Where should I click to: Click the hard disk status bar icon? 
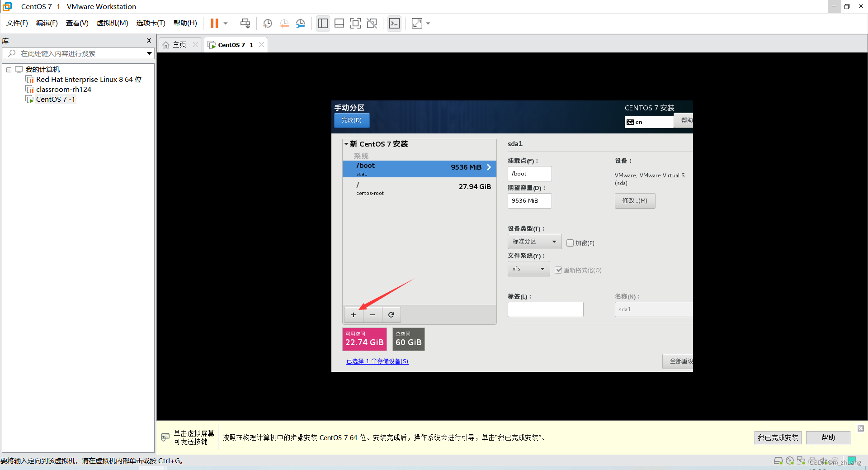click(x=778, y=461)
